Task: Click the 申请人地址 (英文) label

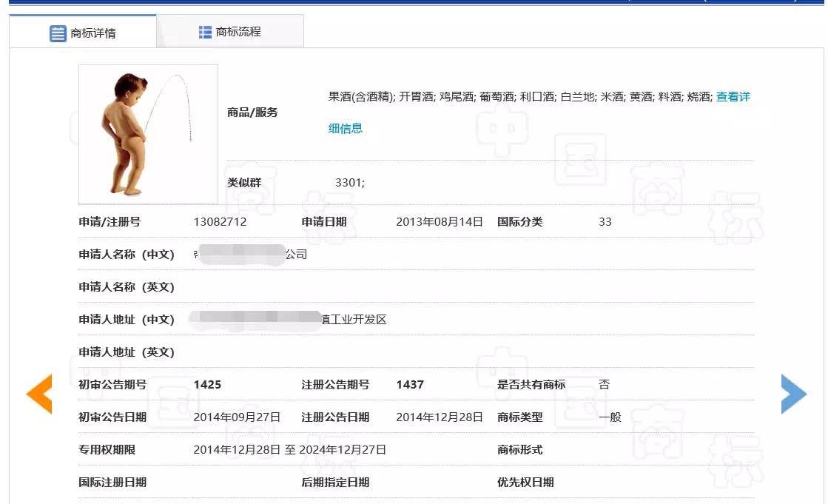Action: (x=127, y=352)
